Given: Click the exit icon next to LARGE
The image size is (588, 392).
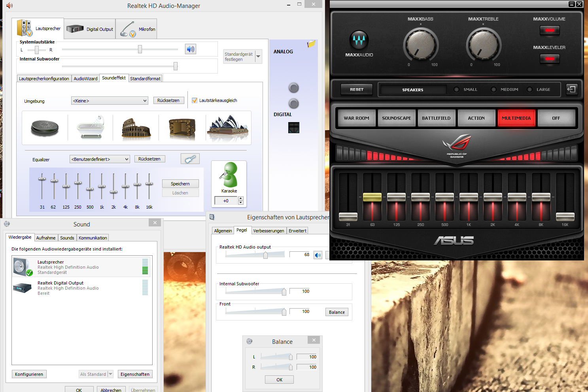Looking at the screenshot, I should pyautogui.click(x=571, y=89).
